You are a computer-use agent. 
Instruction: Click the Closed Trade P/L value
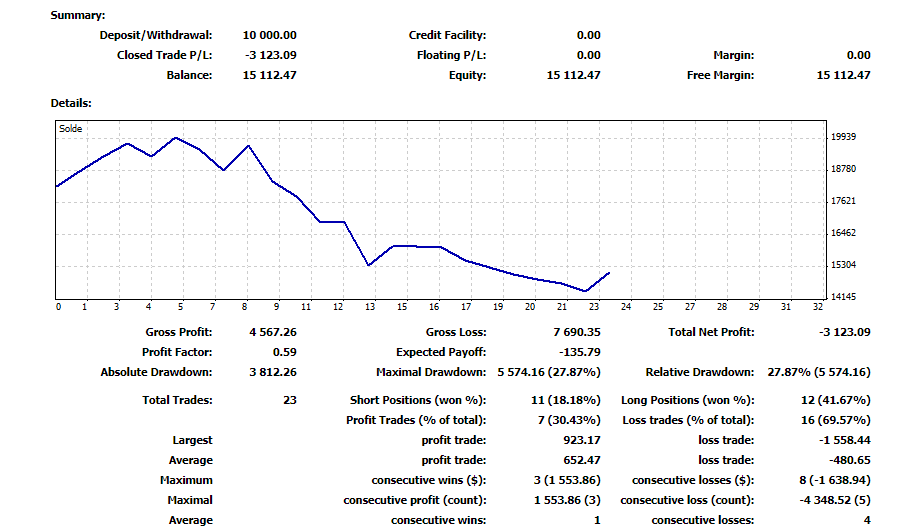271,55
